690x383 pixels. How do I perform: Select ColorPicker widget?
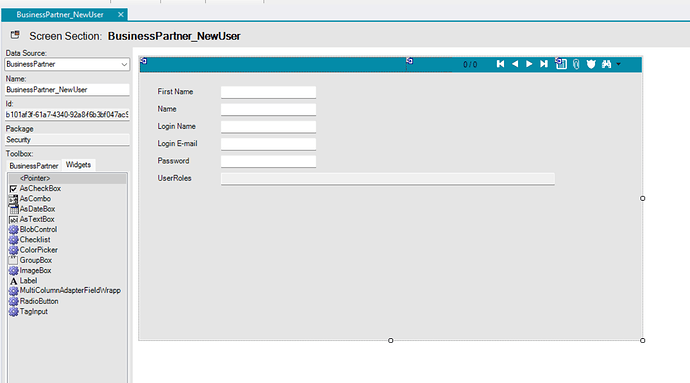(39, 250)
